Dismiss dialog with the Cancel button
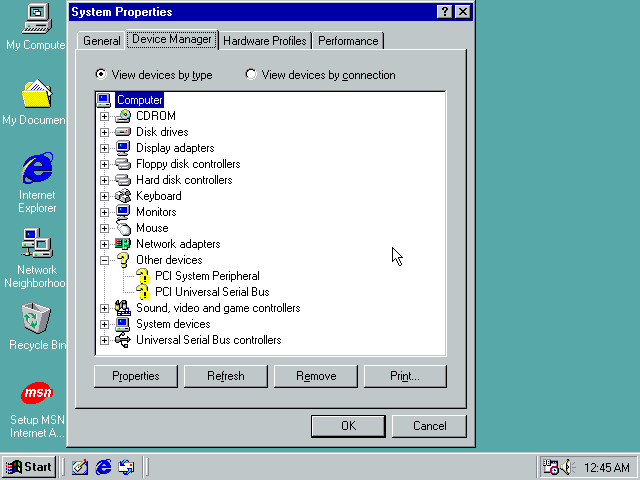This screenshot has height=480, width=640. pos(429,426)
